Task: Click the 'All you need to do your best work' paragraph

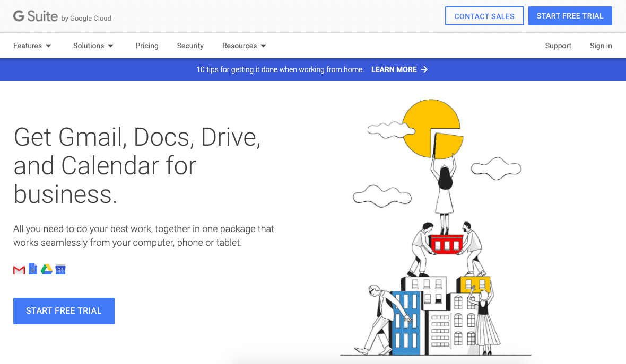Action: tap(144, 236)
